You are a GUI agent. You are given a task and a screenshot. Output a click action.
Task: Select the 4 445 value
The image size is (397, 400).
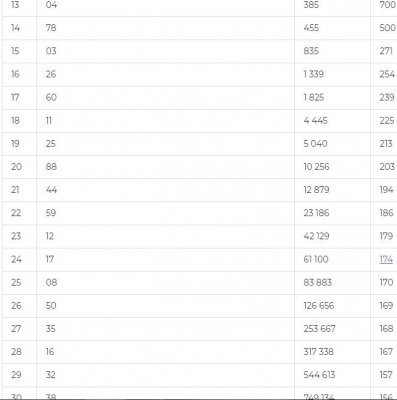coord(315,120)
